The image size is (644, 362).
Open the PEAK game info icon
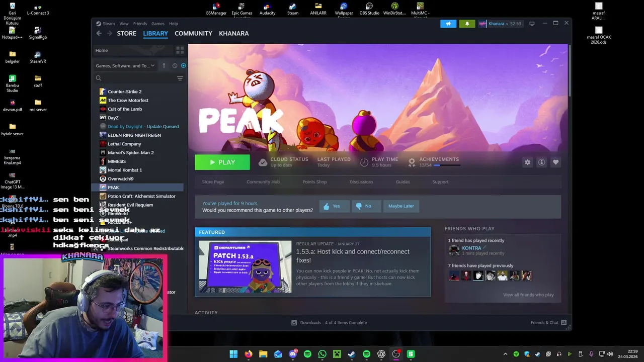click(541, 162)
